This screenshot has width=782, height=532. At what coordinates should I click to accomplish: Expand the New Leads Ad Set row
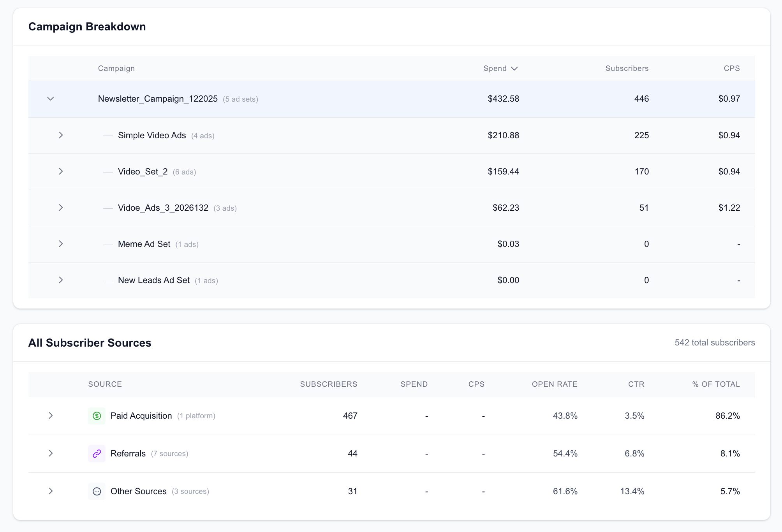61,280
